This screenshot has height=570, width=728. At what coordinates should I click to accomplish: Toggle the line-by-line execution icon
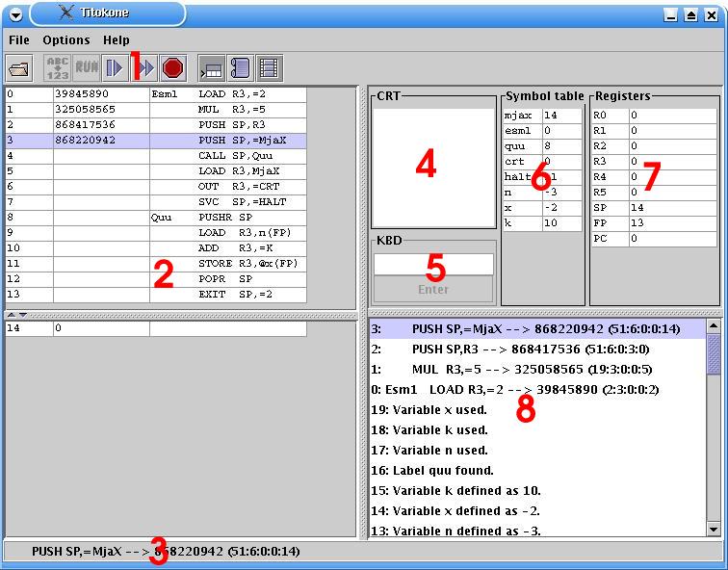[211, 67]
